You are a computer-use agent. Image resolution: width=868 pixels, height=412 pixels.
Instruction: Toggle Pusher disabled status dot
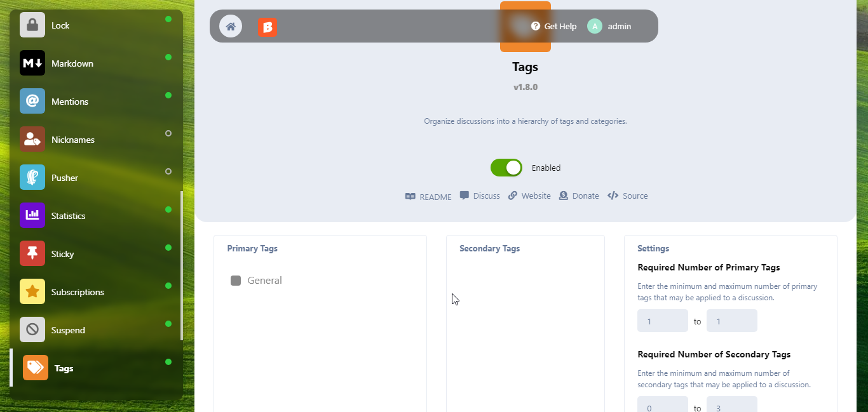[x=168, y=171]
